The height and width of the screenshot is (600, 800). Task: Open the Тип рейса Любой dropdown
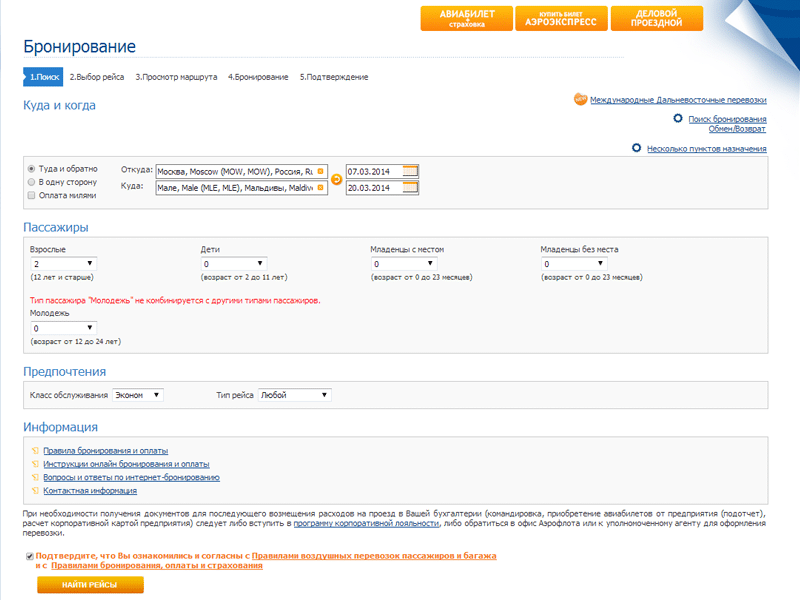295,395
